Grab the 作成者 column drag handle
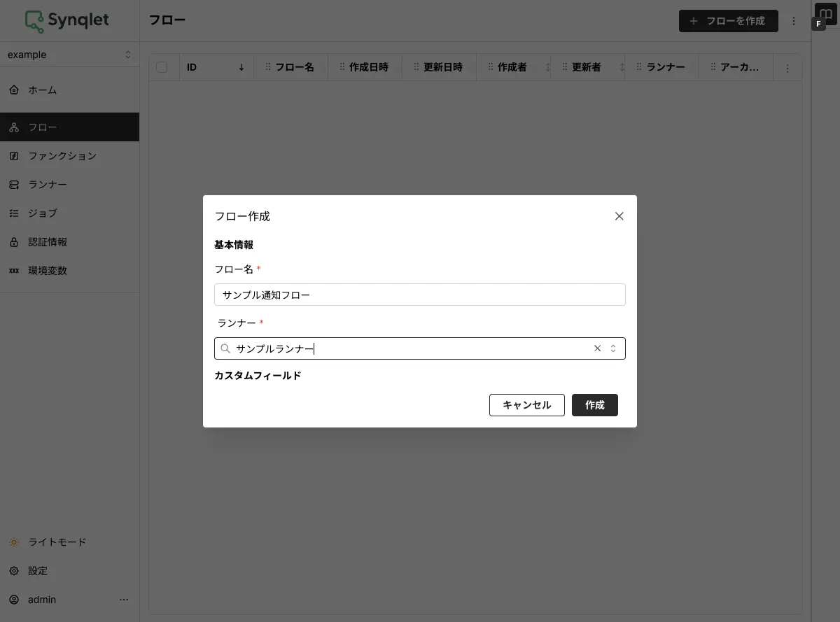Viewport: 840px width, 622px height. pyautogui.click(x=491, y=67)
